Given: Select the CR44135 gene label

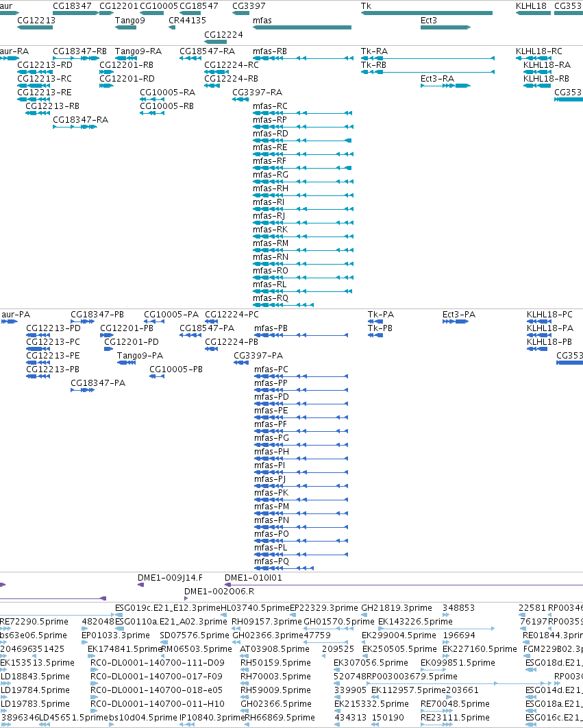Looking at the screenshot, I should (187, 21).
